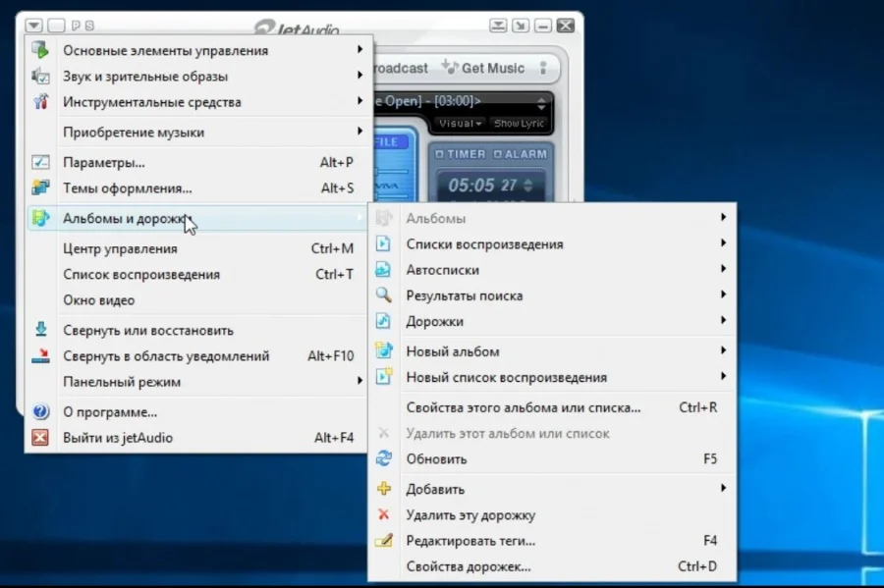Expand Основные элементы управления submenu arrow
This screenshot has width=884, height=588.
[359, 49]
